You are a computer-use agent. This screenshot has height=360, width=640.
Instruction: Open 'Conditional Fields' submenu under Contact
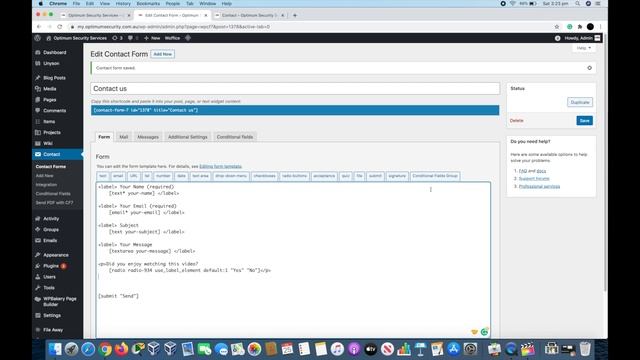53,194
